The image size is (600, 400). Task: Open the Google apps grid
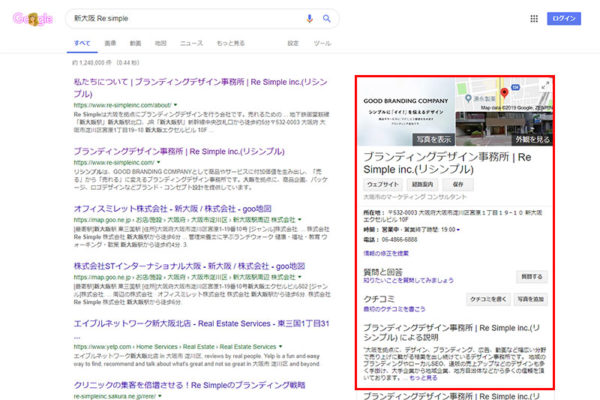tap(534, 18)
